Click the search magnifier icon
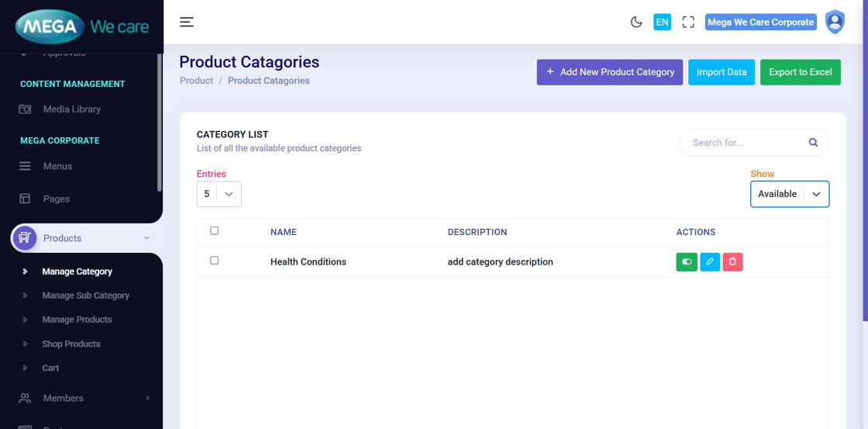 (x=813, y=143)
